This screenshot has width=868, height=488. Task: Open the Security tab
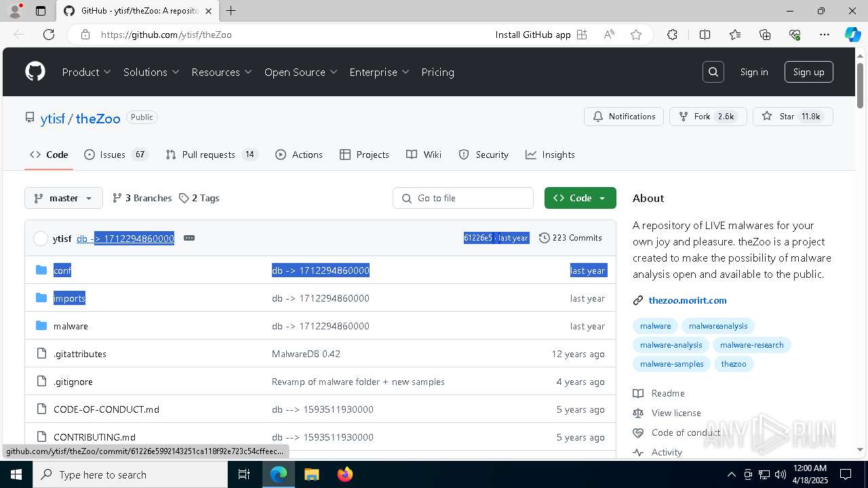[x=484, y=155]
